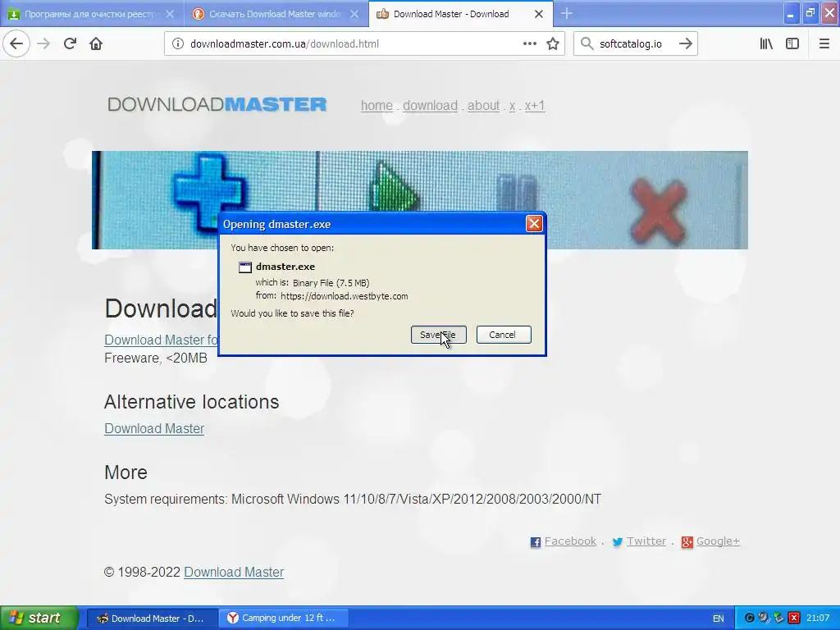The image size is (840, 630).
Task: Switch to Download Master taskbar window
Action: click(152, 619)
